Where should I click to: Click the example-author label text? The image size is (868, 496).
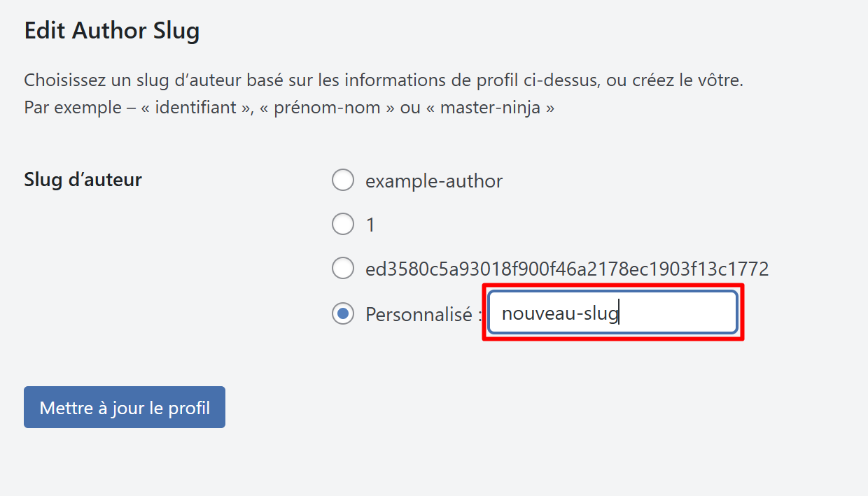click(434, 181)
